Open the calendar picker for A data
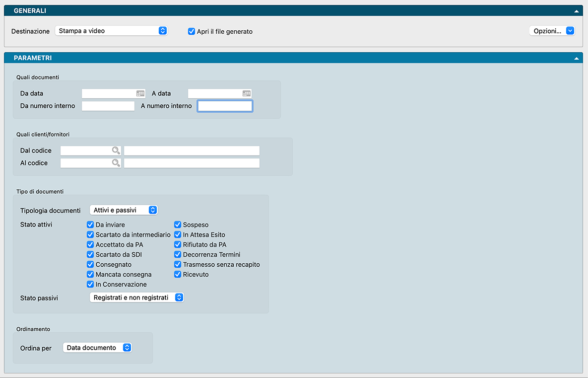 (x=247, y=93)
